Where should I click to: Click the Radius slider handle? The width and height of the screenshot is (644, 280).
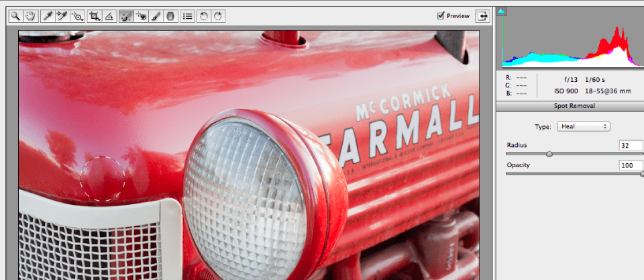click(549, 154)
